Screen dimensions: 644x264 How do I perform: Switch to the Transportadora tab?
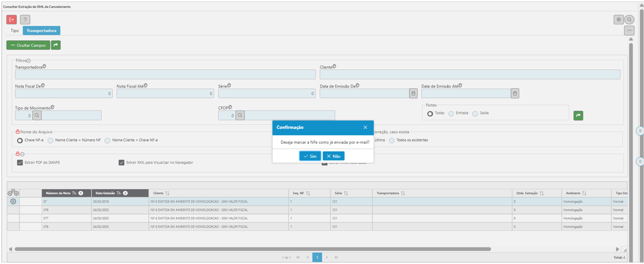42,31
